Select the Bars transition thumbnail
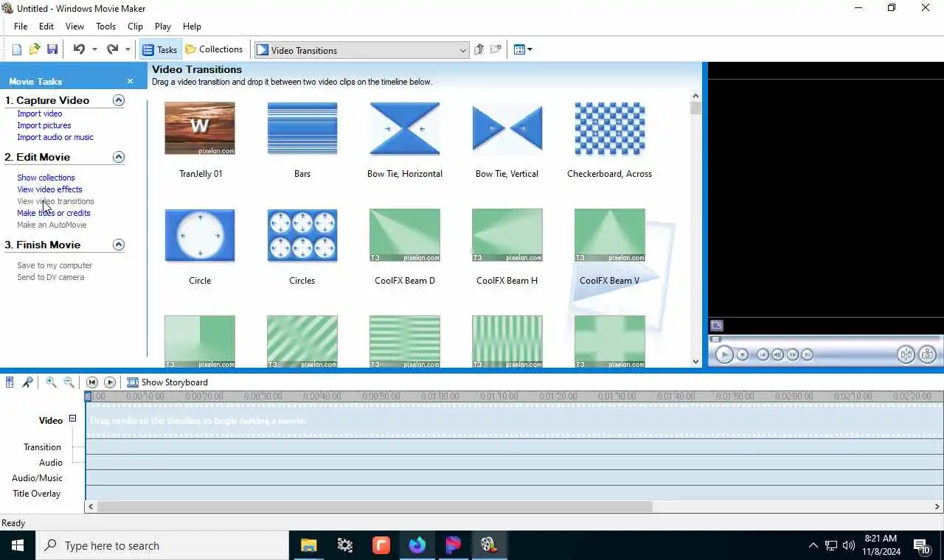This screenshot has width=944, height=560. coord(302,128)
